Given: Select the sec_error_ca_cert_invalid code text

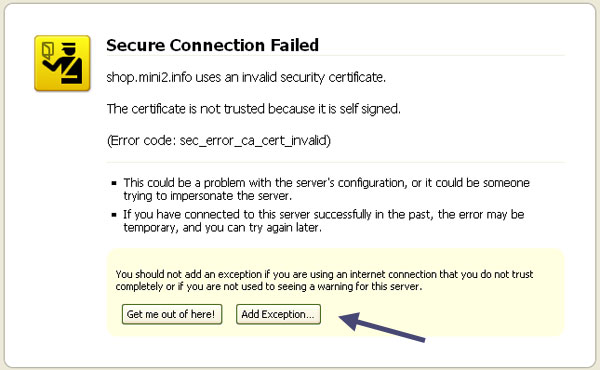Looking at the screenshot, I should click(x=253, y=141).
